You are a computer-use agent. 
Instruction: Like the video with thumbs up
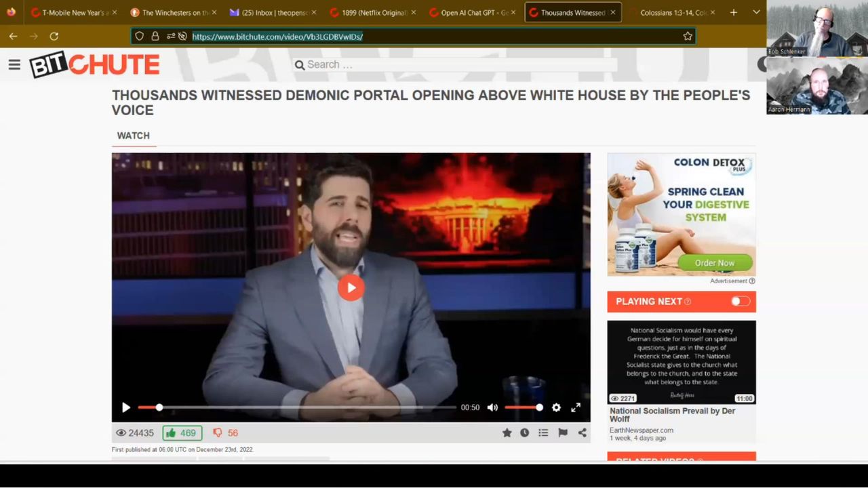tap(182, 433)
